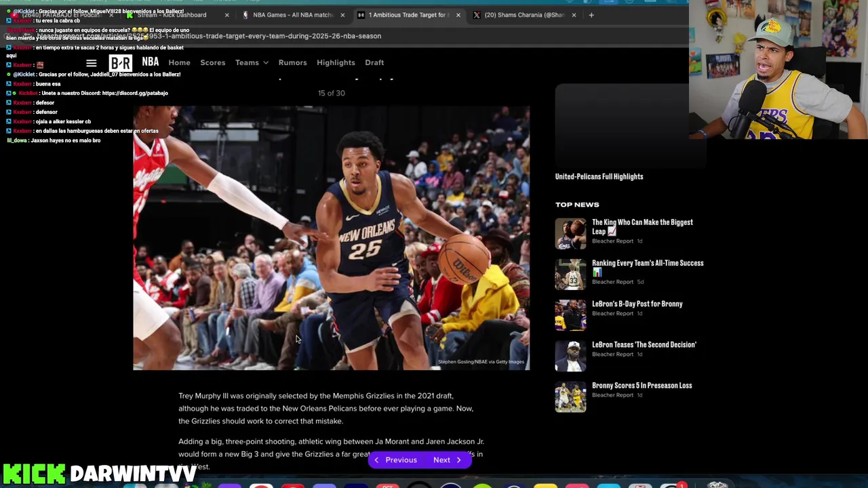Open the Scores nav item
The height and width of the screenshot is (488, 868).
tap(213, 62)
